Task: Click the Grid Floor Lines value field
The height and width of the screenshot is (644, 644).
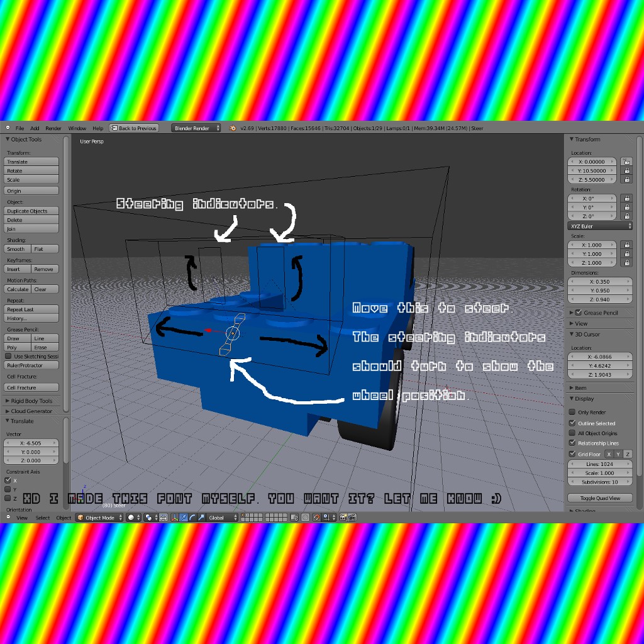Action: pyautogui.click(x=600, y=464)
